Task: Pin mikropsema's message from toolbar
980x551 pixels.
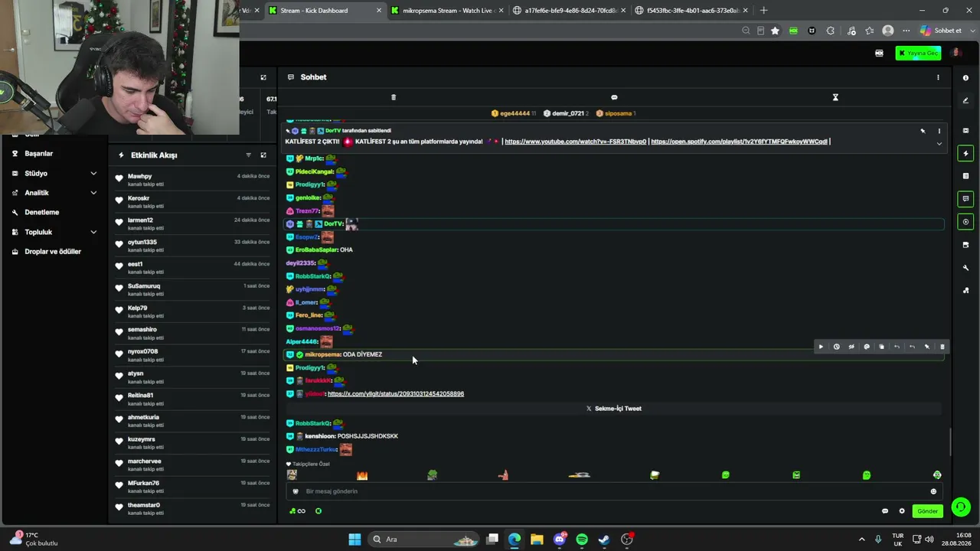Action: 927,347
